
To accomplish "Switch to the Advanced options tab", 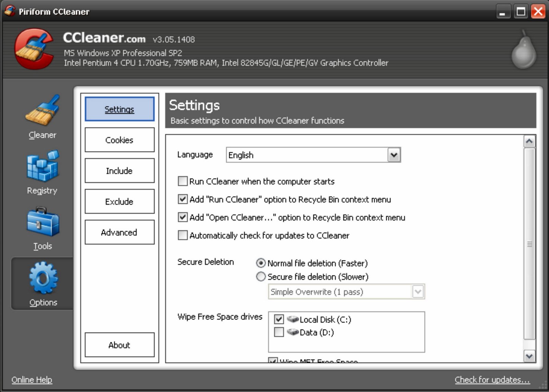I will (119, 232).
